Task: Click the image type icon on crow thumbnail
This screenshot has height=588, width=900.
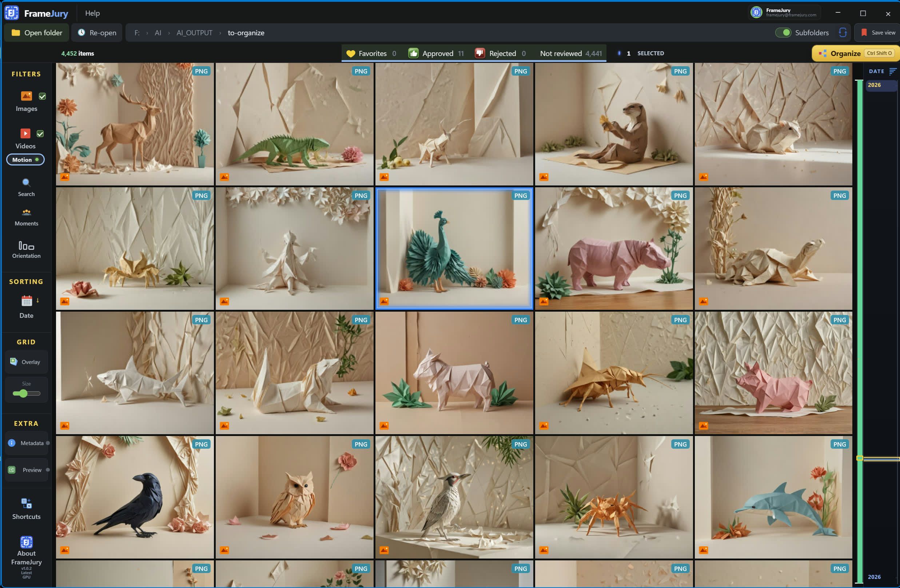Action: coord(65,550)
